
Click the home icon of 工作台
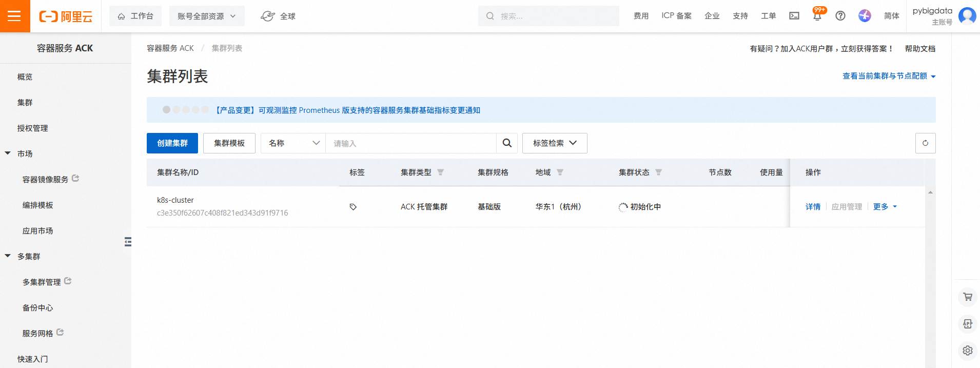click(x=122, y=16)
